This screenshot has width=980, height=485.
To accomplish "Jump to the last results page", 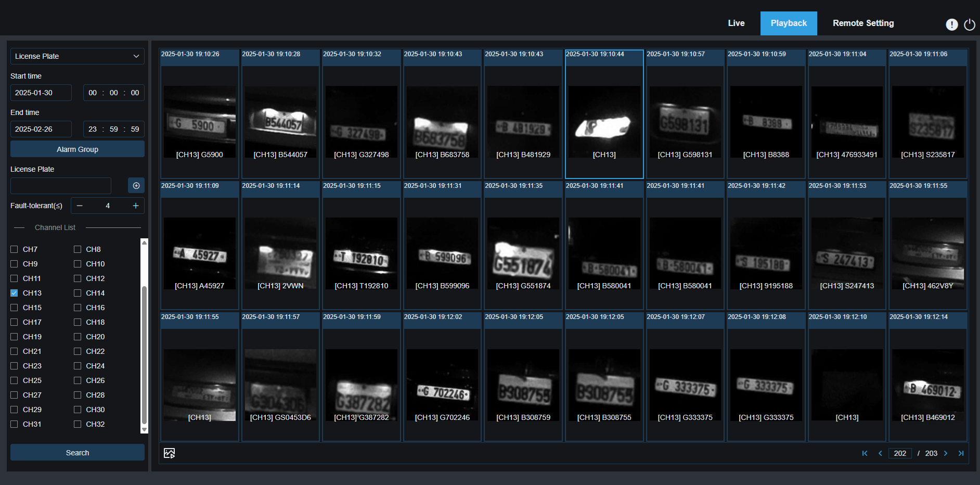I will coord(961,453).
